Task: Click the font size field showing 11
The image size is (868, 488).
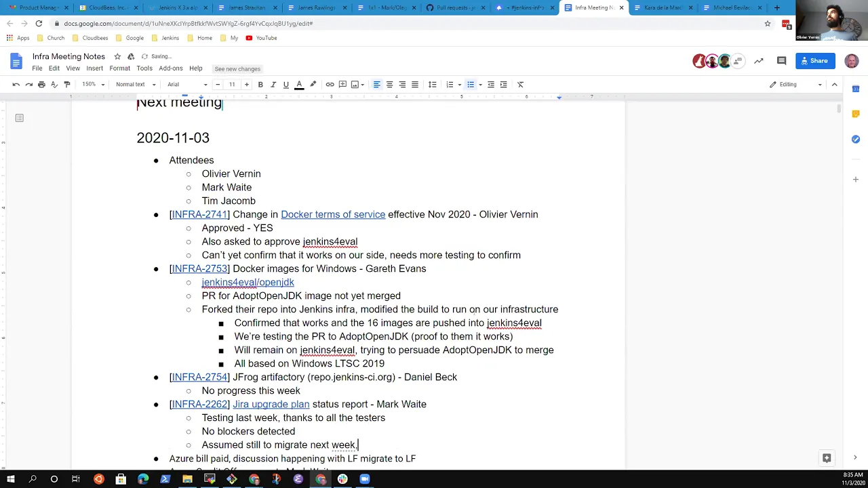Action: [x=232, y=85]
